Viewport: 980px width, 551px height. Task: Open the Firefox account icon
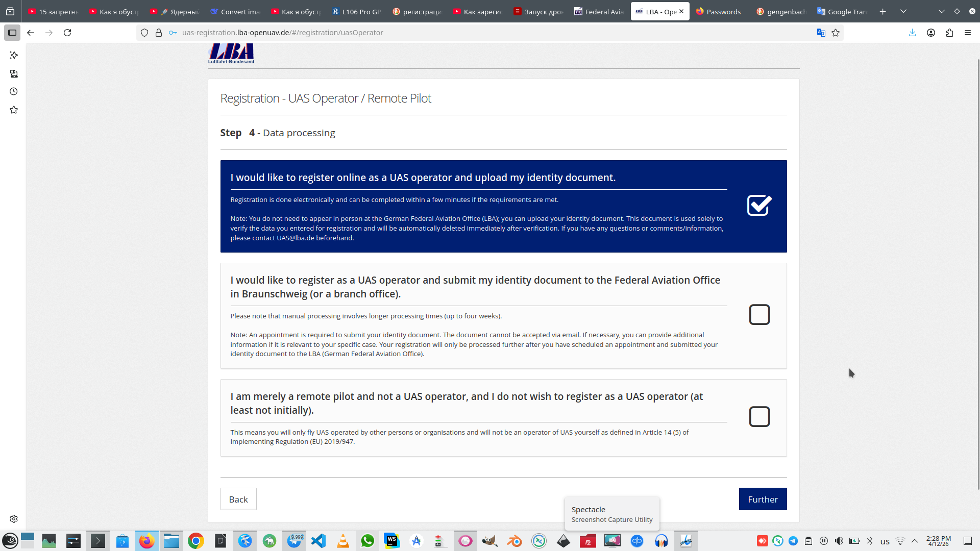[x=931, y=33]
